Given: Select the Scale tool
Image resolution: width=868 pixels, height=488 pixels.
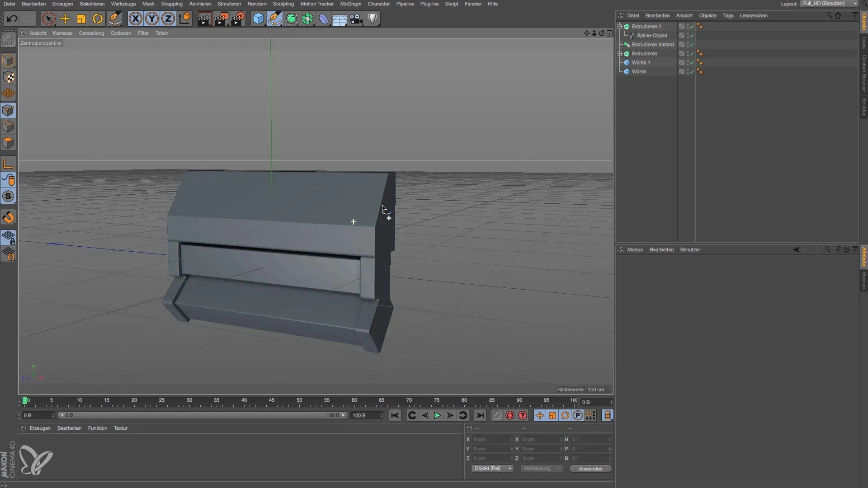Looking at the screenshot, I should pyautogui.click(x=81, y=19).
